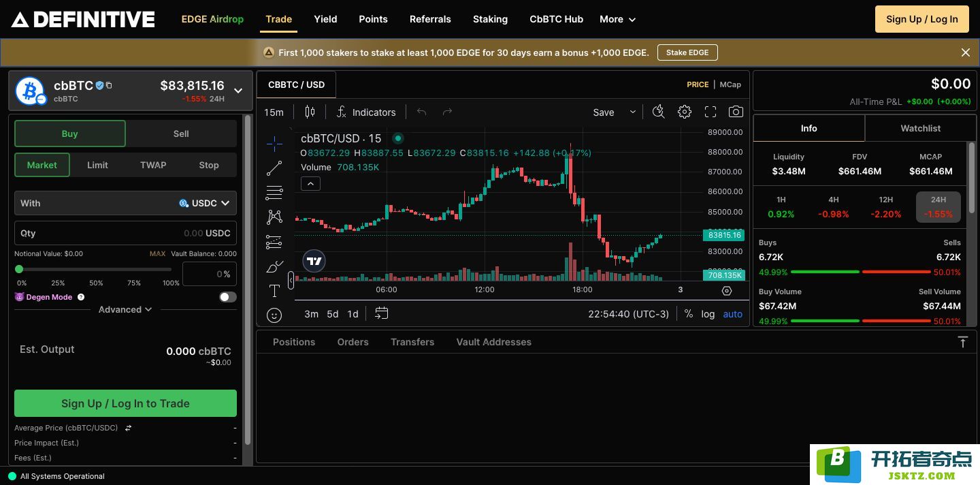Open the USDC pay-with dropdown

tap(204, 203)
